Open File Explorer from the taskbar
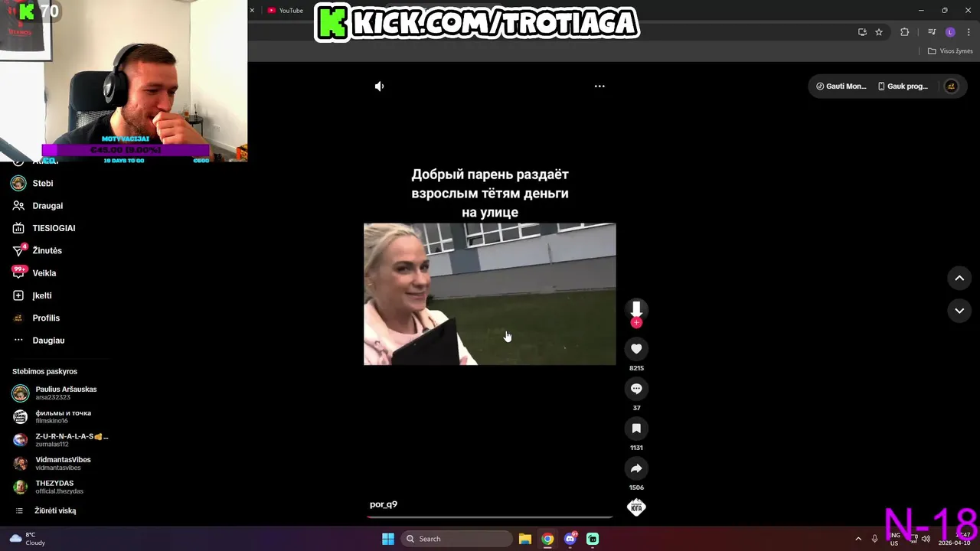Image resolution: width=980 pixels, height=551 pixels. [525, 539]
